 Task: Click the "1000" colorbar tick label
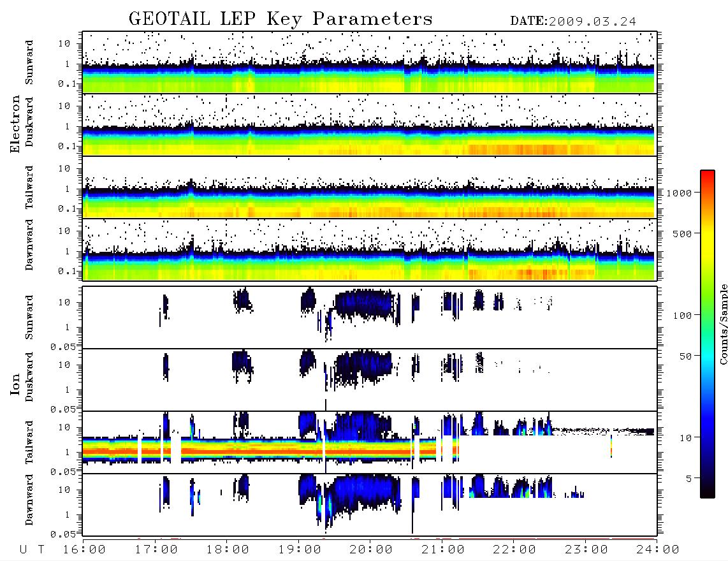coord(679,193)
